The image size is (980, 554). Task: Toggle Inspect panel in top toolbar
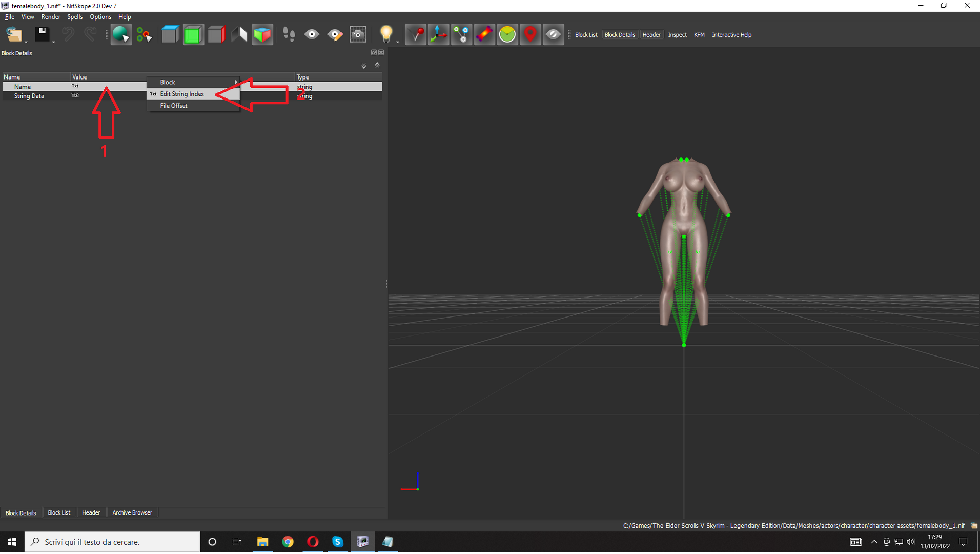pyautogui.click(x=677, y=35)
